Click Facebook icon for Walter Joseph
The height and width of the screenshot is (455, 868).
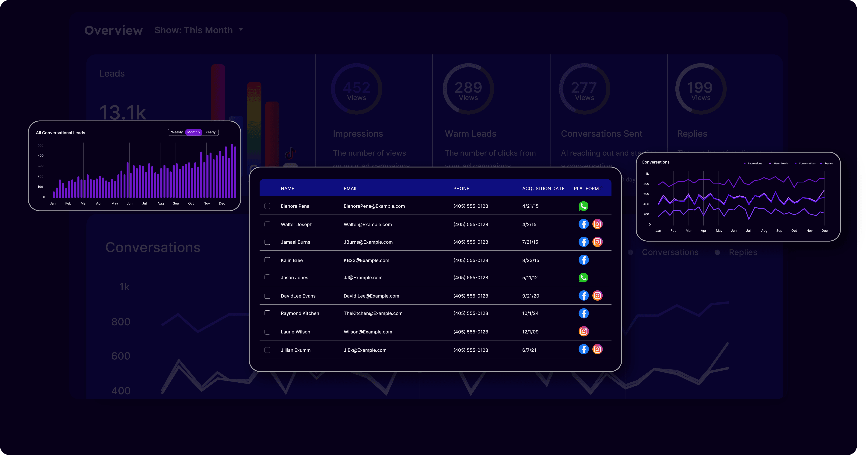tap(583, 224)
